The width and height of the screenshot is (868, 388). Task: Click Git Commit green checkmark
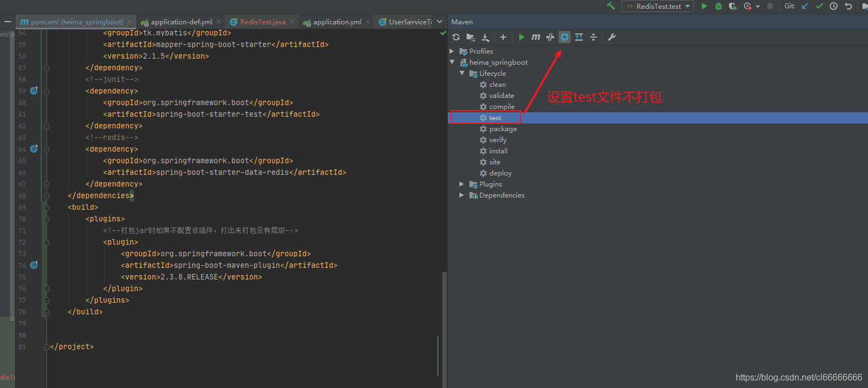[820, 6]
